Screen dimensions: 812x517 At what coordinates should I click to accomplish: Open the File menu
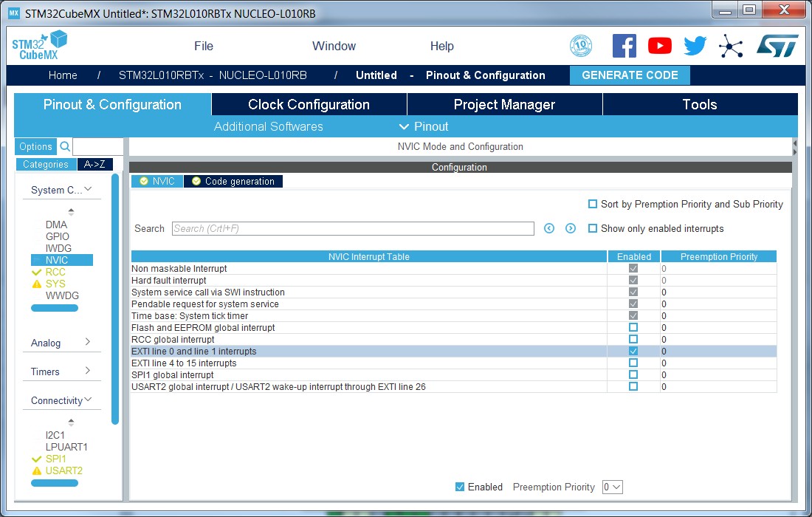point(204,46)
